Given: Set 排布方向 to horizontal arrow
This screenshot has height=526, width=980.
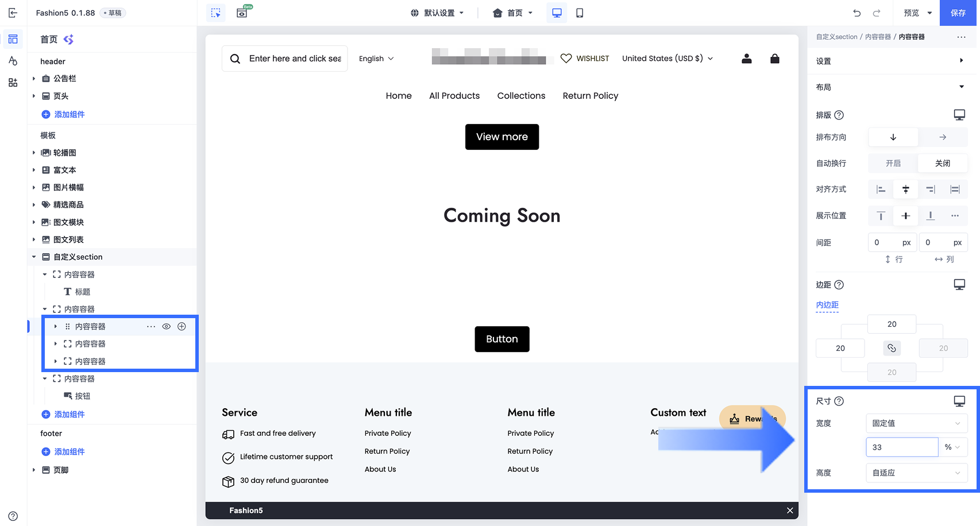Looking at the screenshot, I should pyautogui.click(x=943, y=137).
